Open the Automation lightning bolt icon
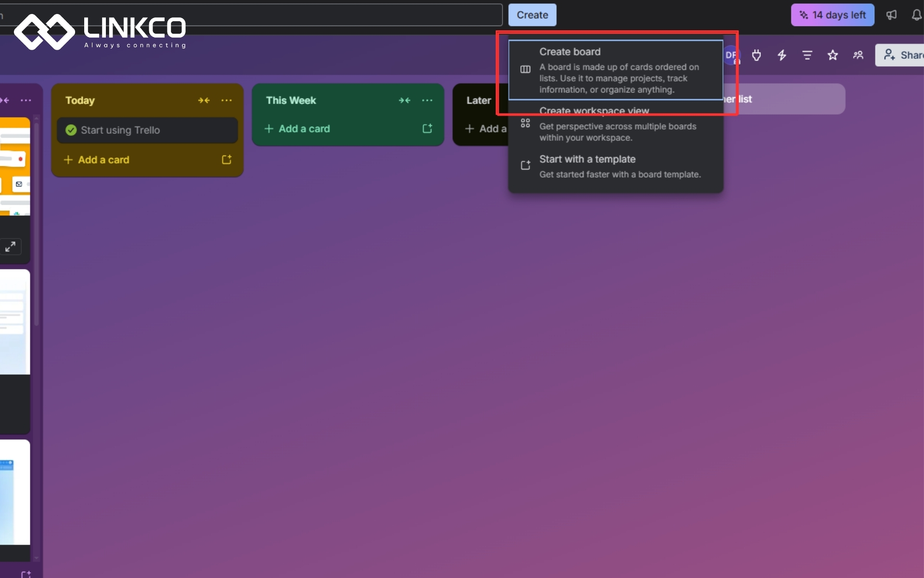Screen dimensions: 924x578 pos(782,55)
